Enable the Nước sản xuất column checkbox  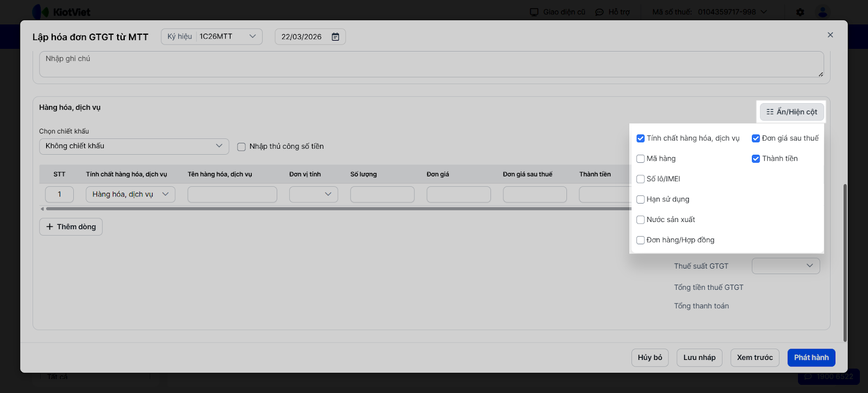[x=641, y=220]
